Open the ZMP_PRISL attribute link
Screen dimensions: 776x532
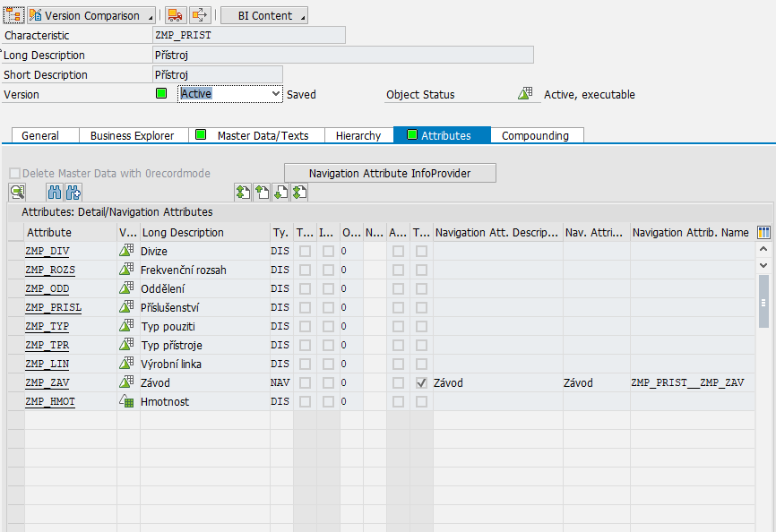point(53,307)
